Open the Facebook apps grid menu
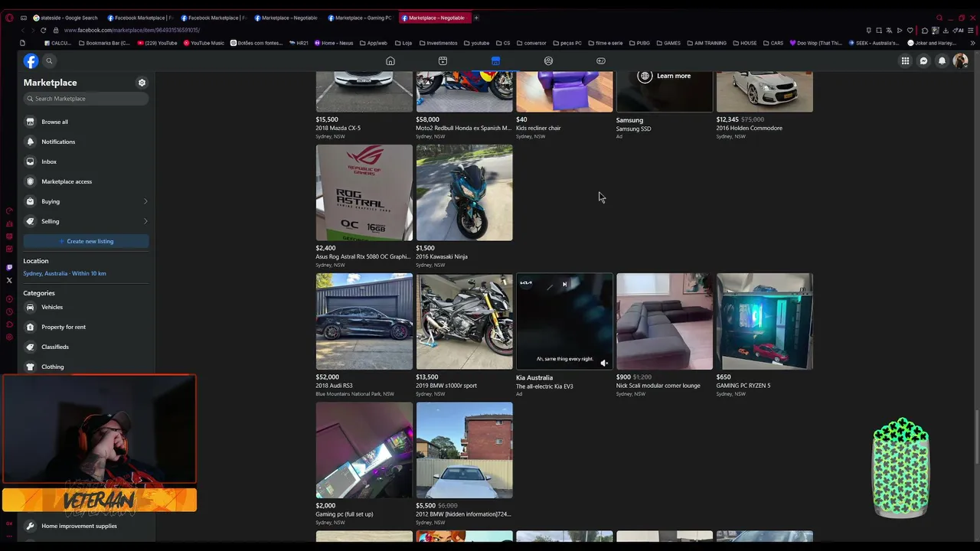The width and height of the screenshot is (980, 551). tap(905, 61)
